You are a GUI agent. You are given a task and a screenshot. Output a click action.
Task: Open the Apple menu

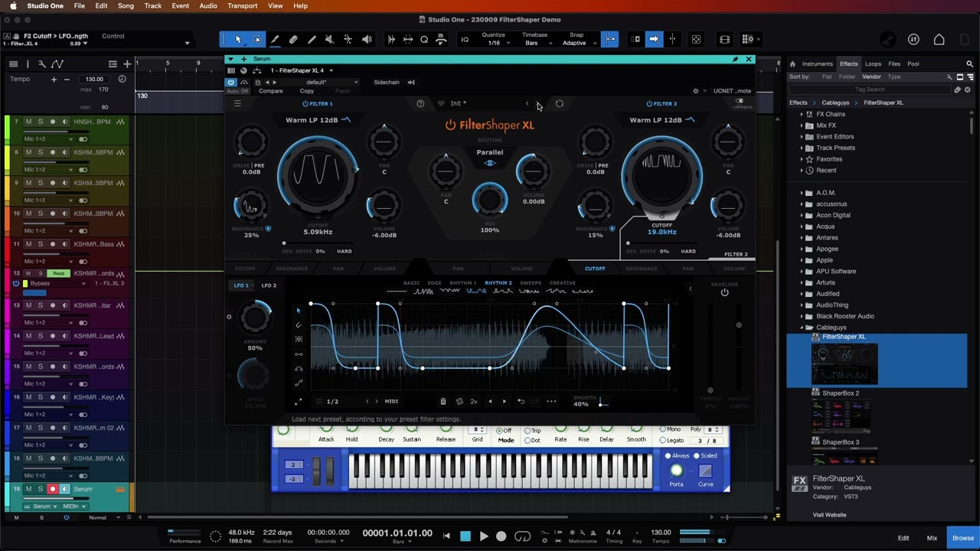[13, 6]
